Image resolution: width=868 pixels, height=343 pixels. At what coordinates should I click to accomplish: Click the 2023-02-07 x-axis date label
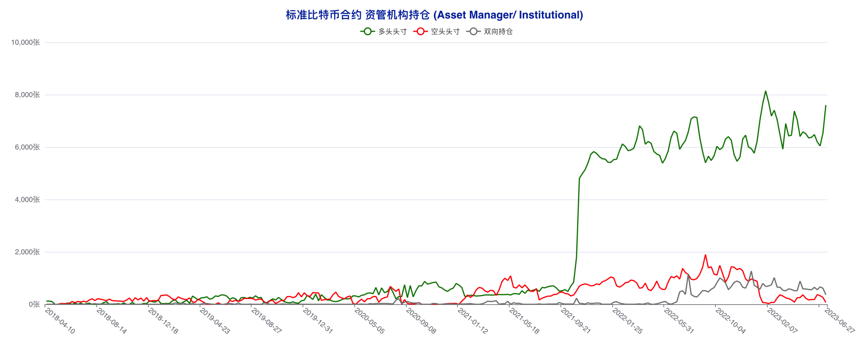click(x=782, y=321)
